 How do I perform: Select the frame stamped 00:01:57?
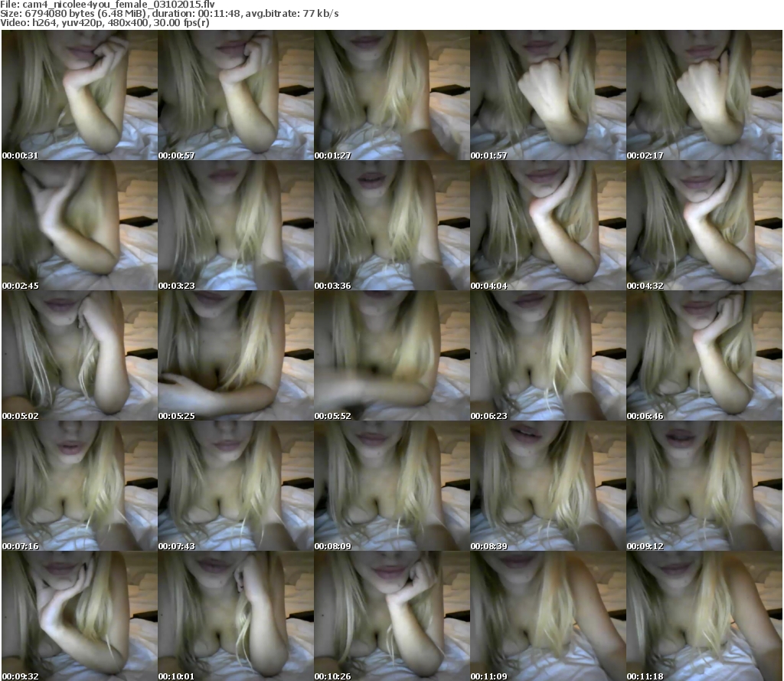548,95
